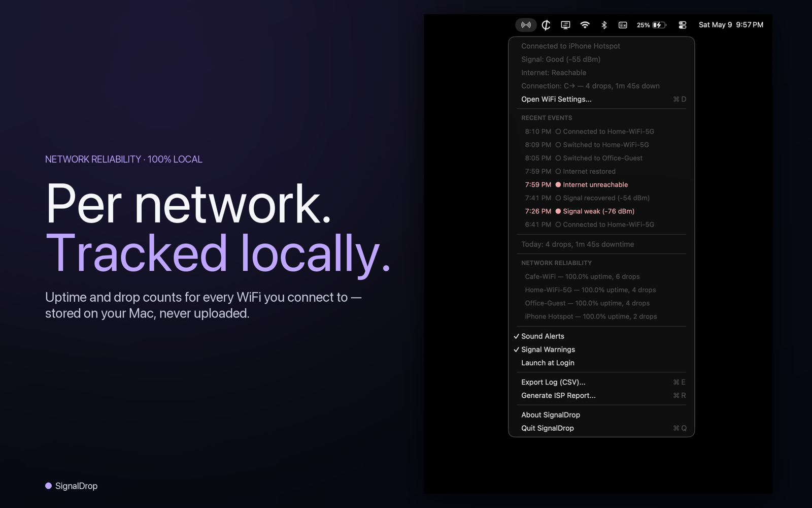Click the iPhone Hotspot 100.0% uptime row
This screenshot has height=508, width=812.
601,316
